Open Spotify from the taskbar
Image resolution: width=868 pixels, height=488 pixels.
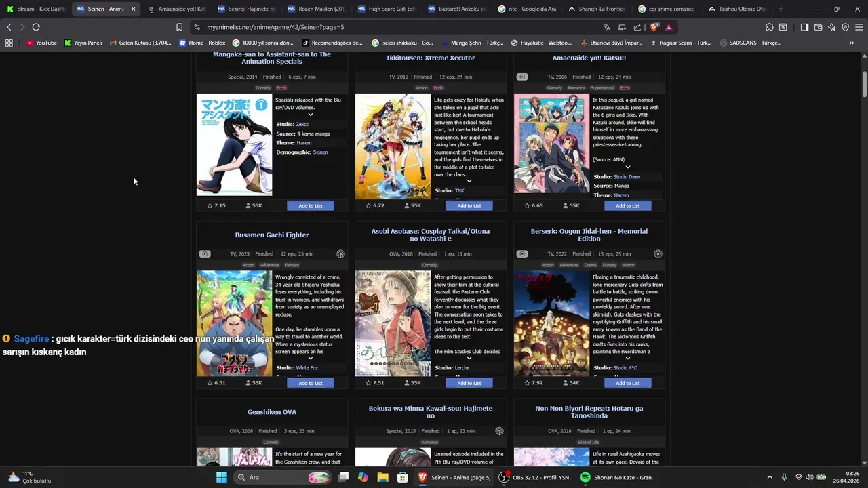585,477
